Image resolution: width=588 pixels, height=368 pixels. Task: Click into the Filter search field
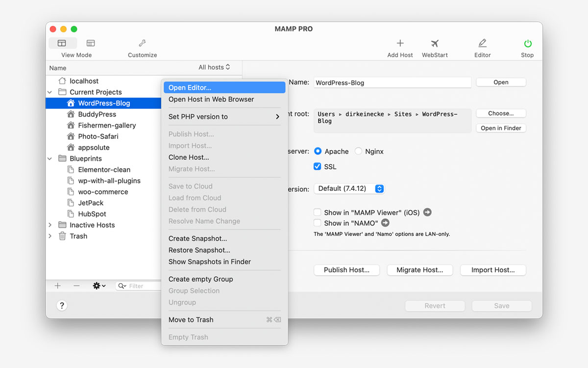pyautogui.click(x=138, y=286)
